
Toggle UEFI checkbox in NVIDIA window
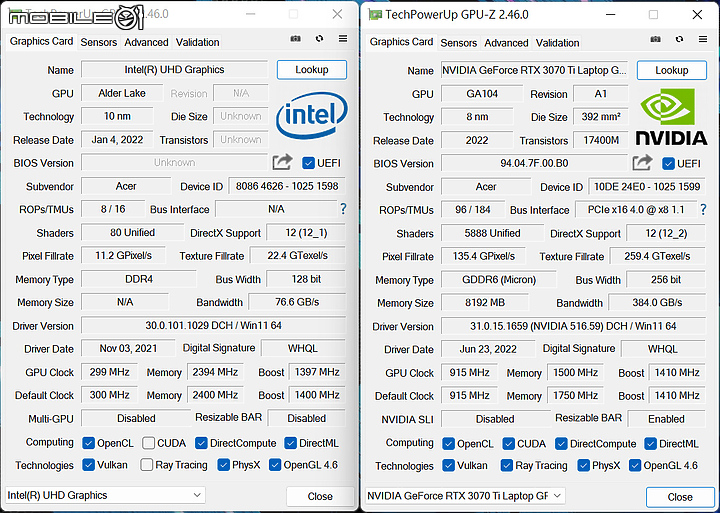[669, 163]
